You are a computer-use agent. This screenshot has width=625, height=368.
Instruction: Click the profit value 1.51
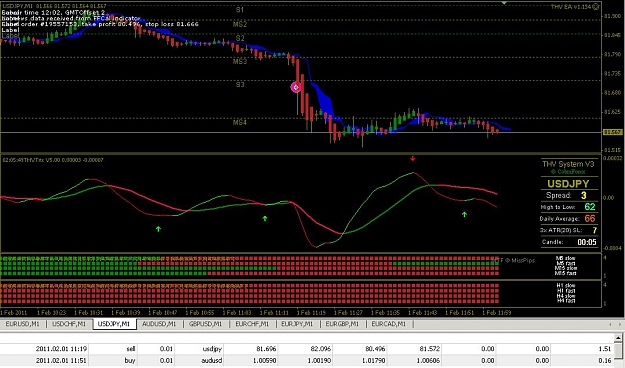[605, 349]
